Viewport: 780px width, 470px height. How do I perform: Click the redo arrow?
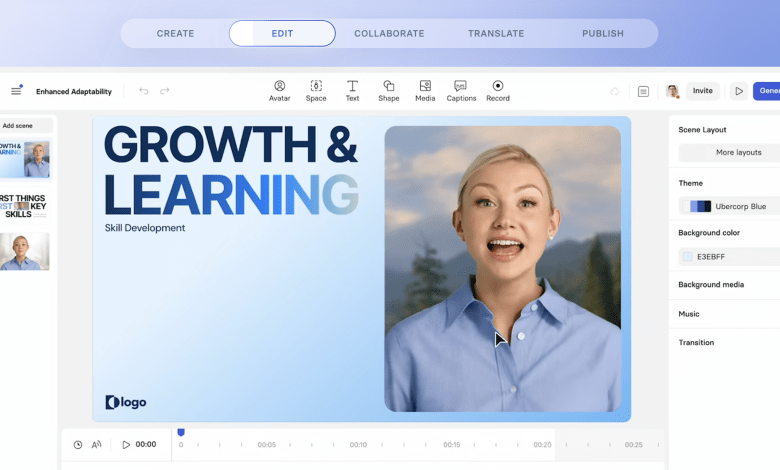[165, 91]
